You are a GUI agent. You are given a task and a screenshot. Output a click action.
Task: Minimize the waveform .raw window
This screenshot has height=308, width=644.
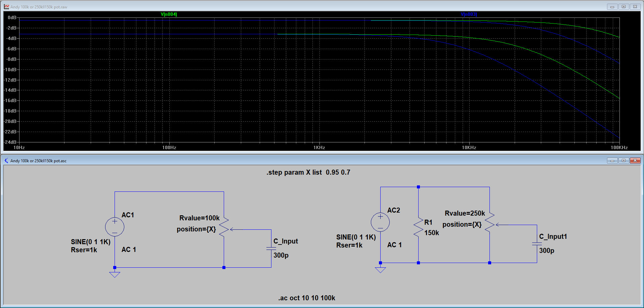pyautogui.click(x=612, y=7)
